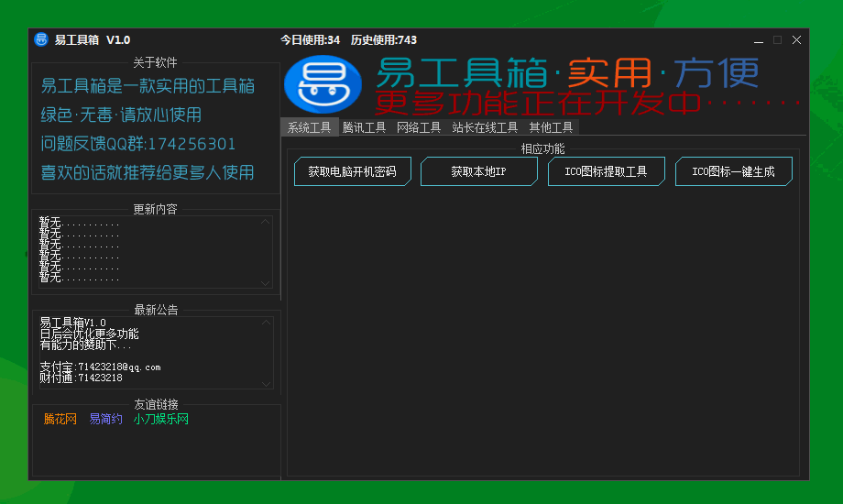
Task: Close the 易工具箱 window
Action: pyautogui.click(x=797, y=40)
